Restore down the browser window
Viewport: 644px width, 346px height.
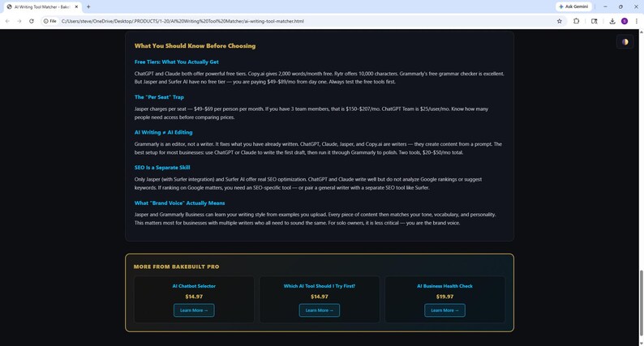pos(620,6)
